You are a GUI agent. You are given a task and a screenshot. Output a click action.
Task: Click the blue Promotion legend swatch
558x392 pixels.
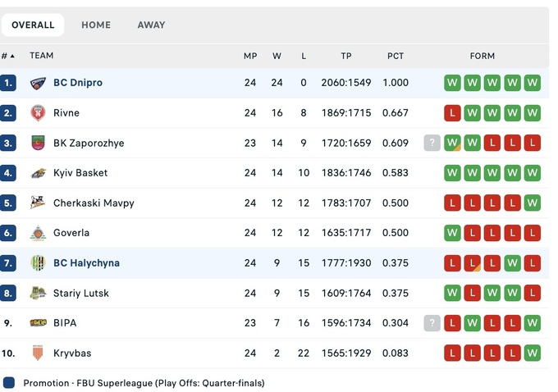coord(9,383)
